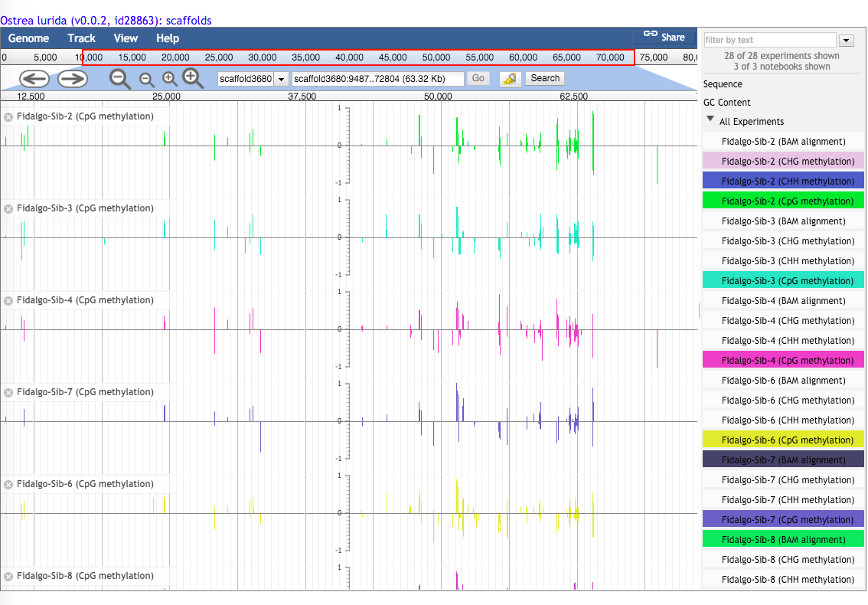Click the Share button

coord(664,37)
